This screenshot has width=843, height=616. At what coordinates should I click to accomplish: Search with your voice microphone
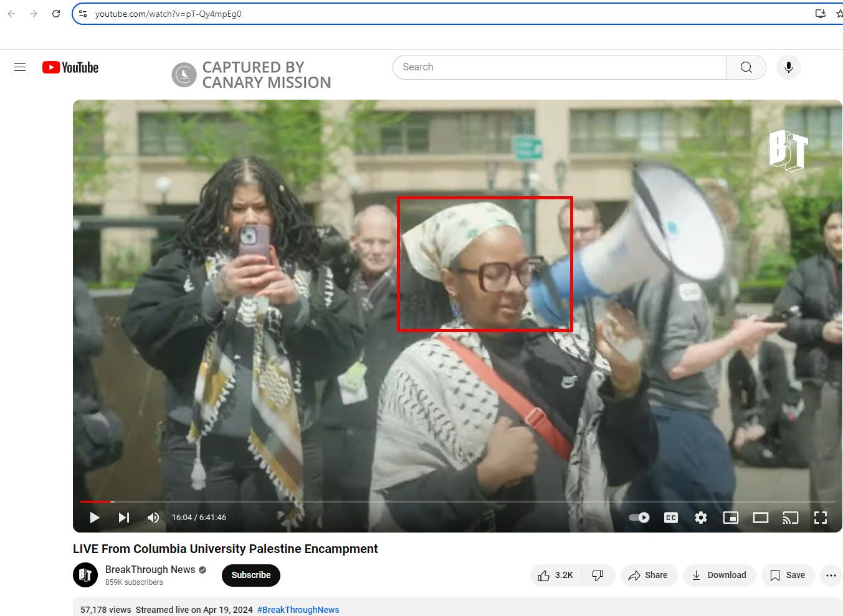point(789,67)
